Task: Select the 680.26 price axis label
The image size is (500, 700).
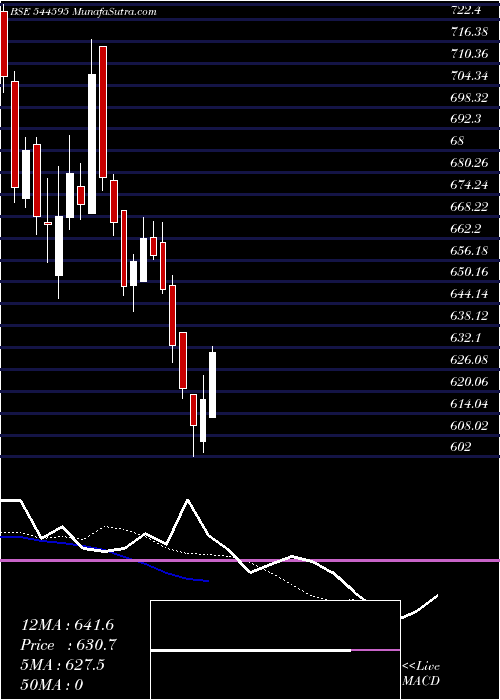Action: click(469, 163)
